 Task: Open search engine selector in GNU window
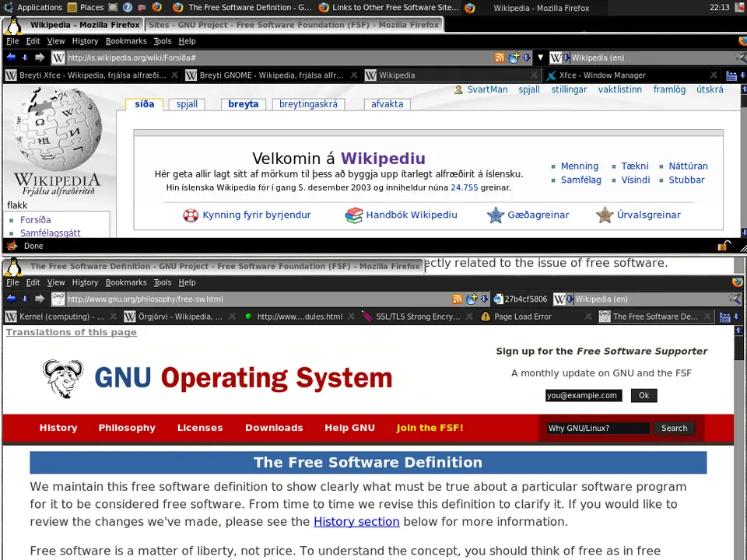point(563,299)
